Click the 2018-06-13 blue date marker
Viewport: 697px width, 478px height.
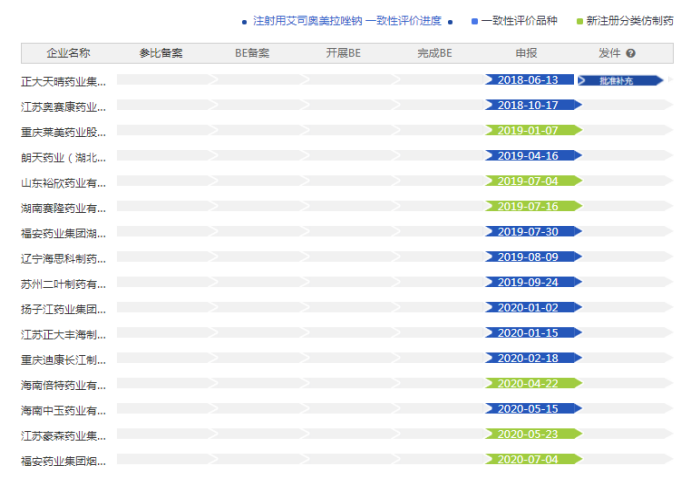click(x=530, y=80)
